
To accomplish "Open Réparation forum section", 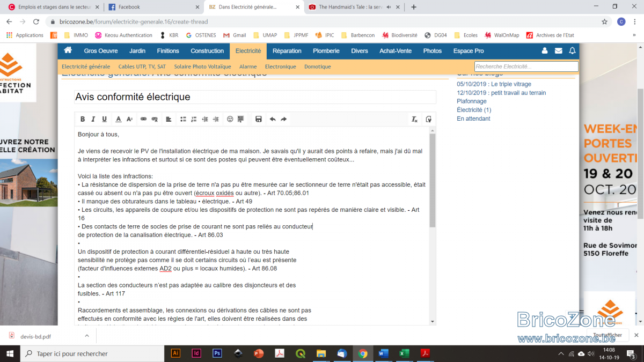I will click(287, 51).
